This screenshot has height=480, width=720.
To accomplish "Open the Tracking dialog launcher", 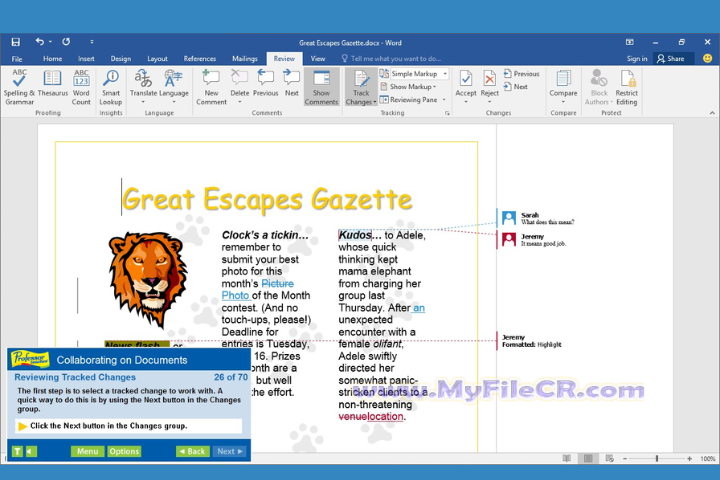I will coord(447,113).
